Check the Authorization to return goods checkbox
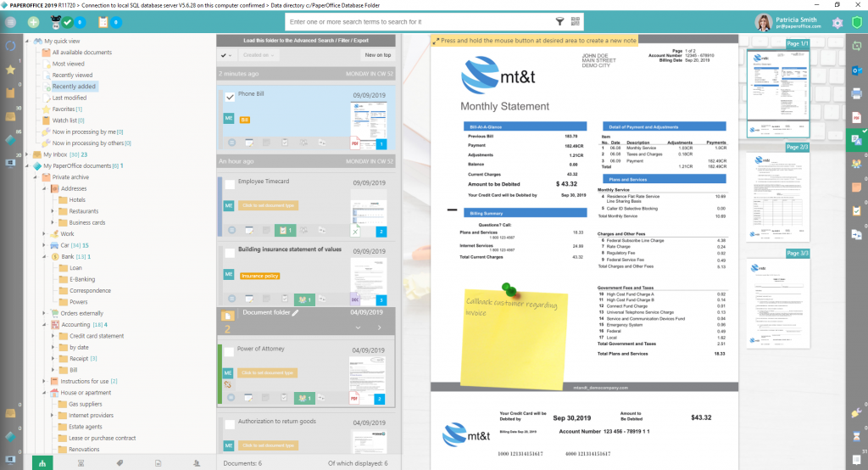This screenshot has height=470, width=868. click(230, 424)
